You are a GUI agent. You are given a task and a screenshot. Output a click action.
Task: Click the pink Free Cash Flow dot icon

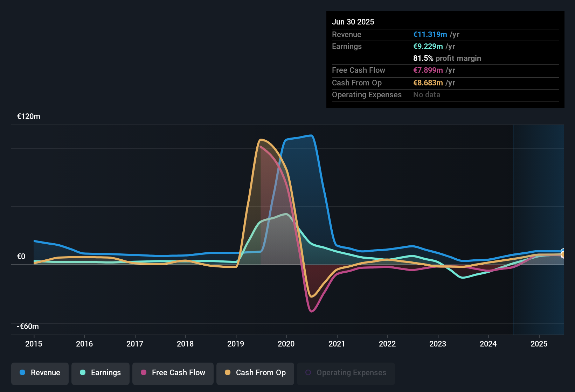pos(144,373)
